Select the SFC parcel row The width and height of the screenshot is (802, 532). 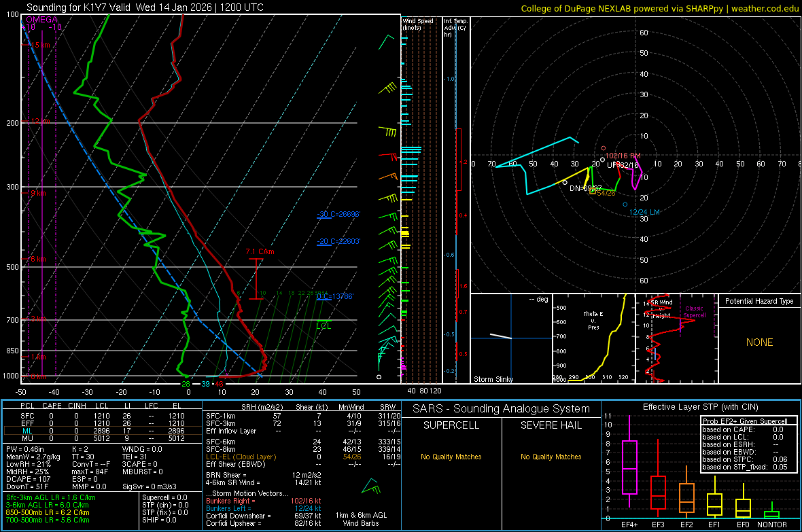tap(102, 416)
